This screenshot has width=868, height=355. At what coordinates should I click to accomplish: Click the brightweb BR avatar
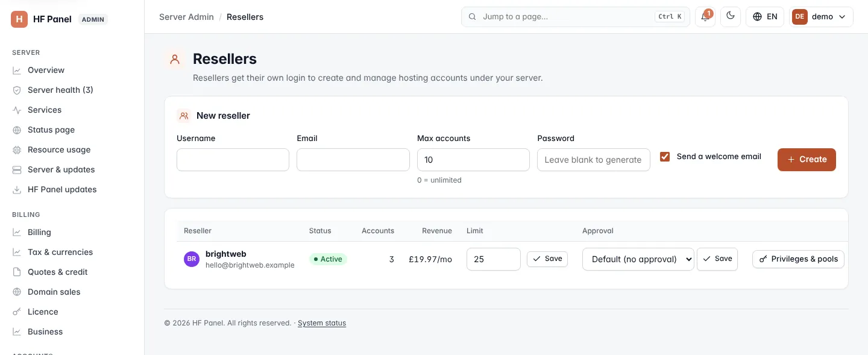tap(192, 259)
